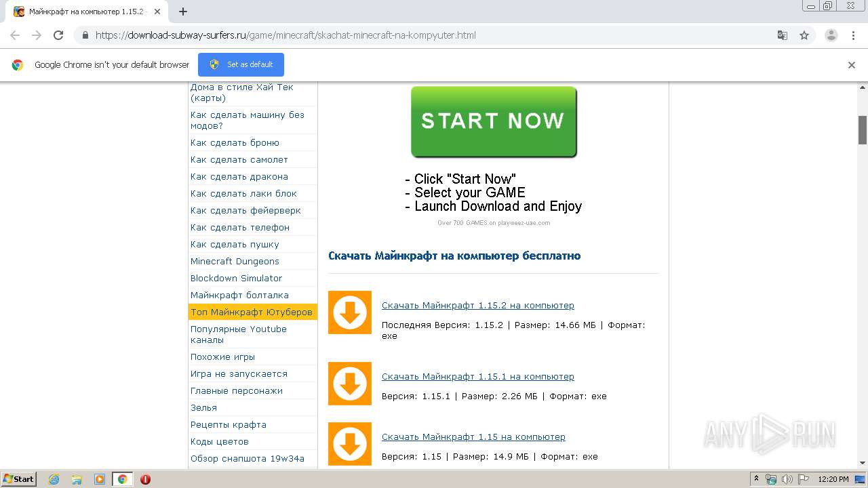868x488 pixels.
Task: Dismiss the default browser notification bar
Action: coord(852,65)
